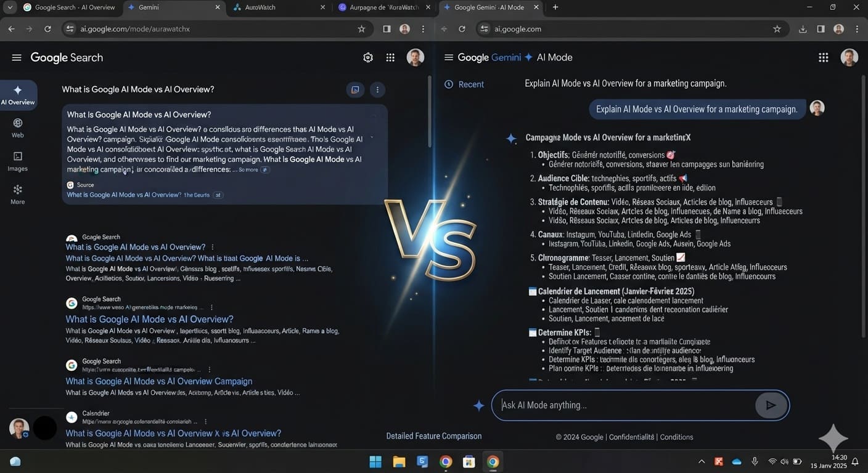Select Web in left sidebar
The image size is (868, 473).
[x=18, y=128]
